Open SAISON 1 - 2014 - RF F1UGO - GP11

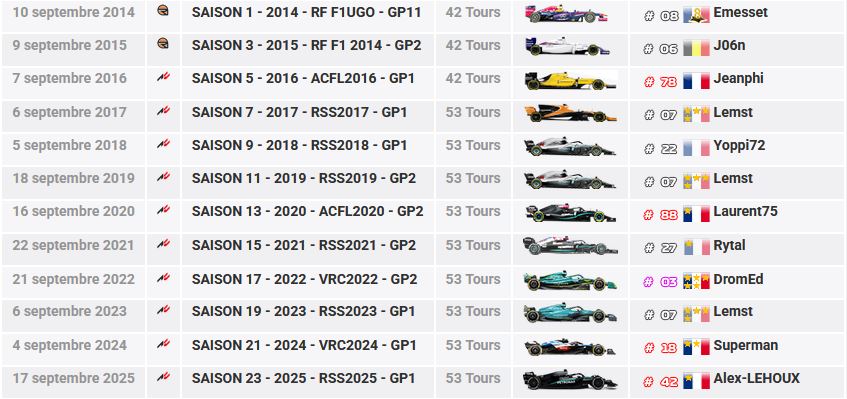click(x=306, y=12)
